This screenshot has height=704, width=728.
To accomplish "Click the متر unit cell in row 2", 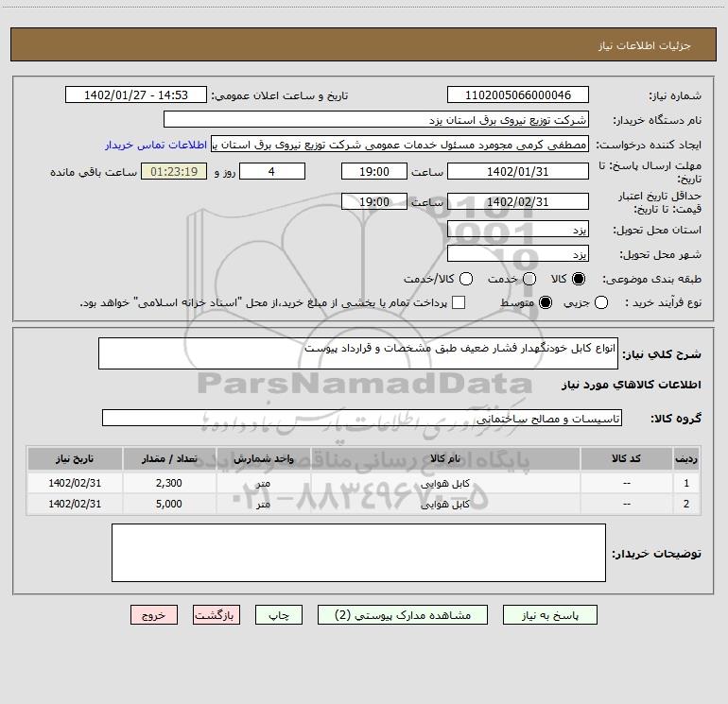I will (x=263, y=504).
